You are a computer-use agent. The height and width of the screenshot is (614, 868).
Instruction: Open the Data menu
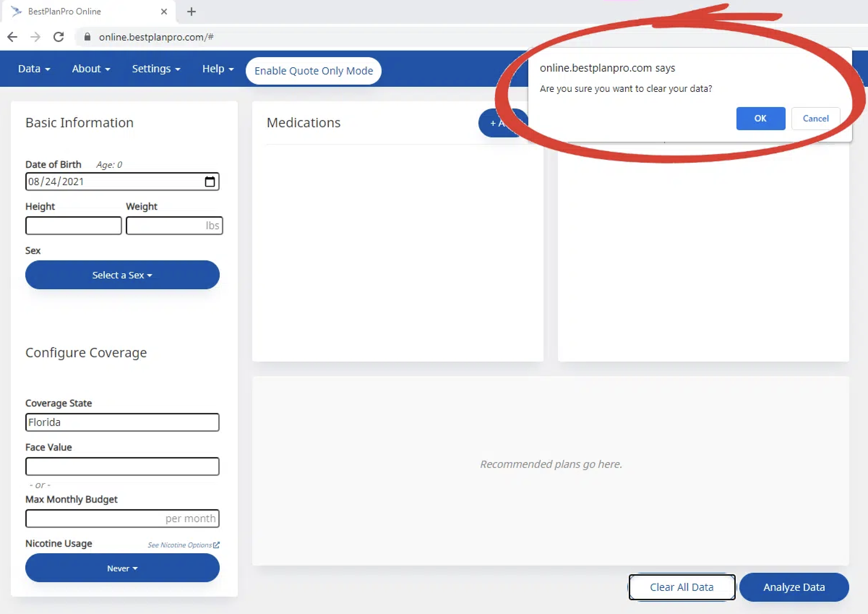(34, 69)
